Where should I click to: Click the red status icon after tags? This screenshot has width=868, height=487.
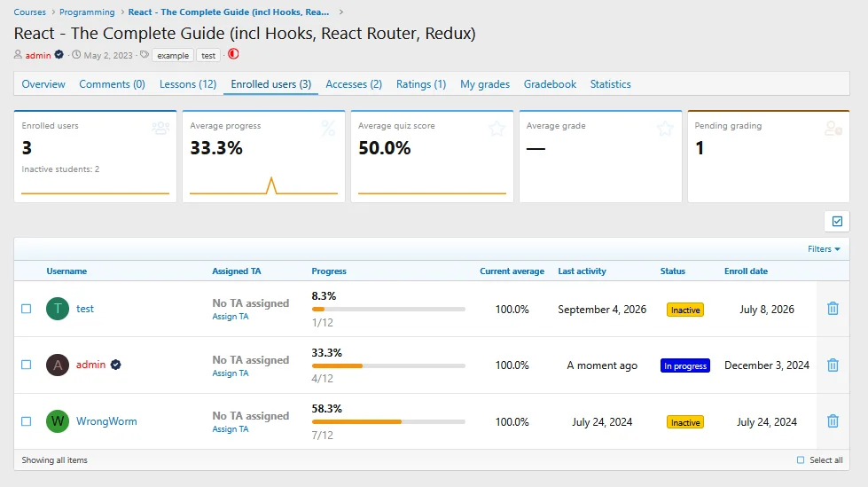coord(233,54)
